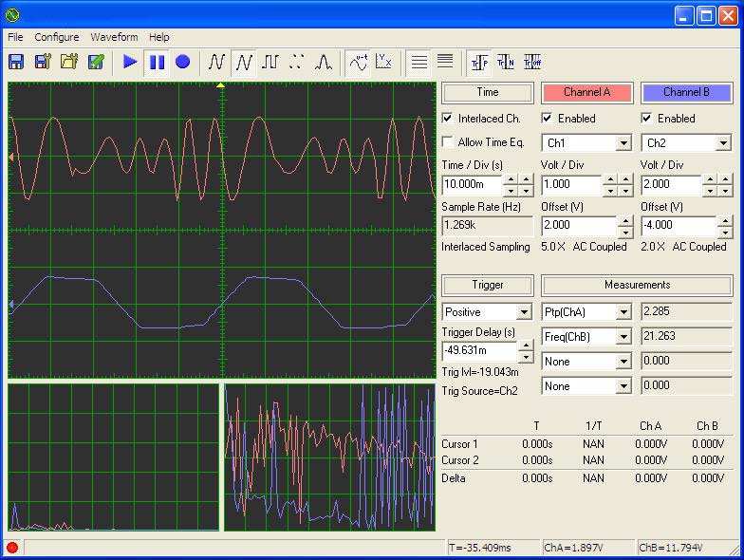Click the Trigger Delay input field
The width and height of the screenshot is (744, 560).
(x=478, y=350)
